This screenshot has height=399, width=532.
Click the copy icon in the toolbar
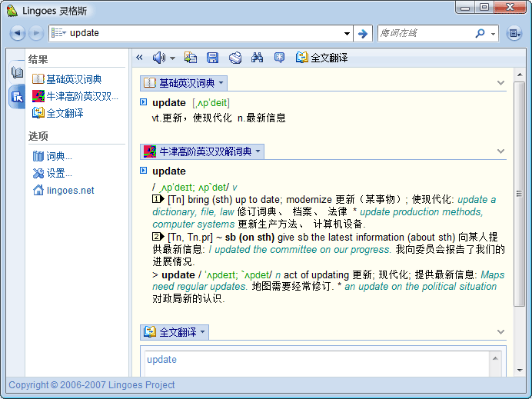click(191, 58)
